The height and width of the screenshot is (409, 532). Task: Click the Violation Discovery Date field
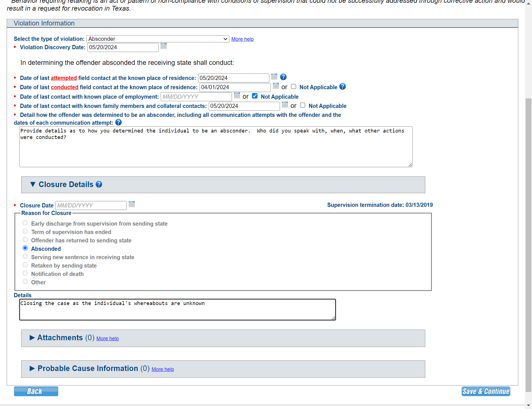123,47
